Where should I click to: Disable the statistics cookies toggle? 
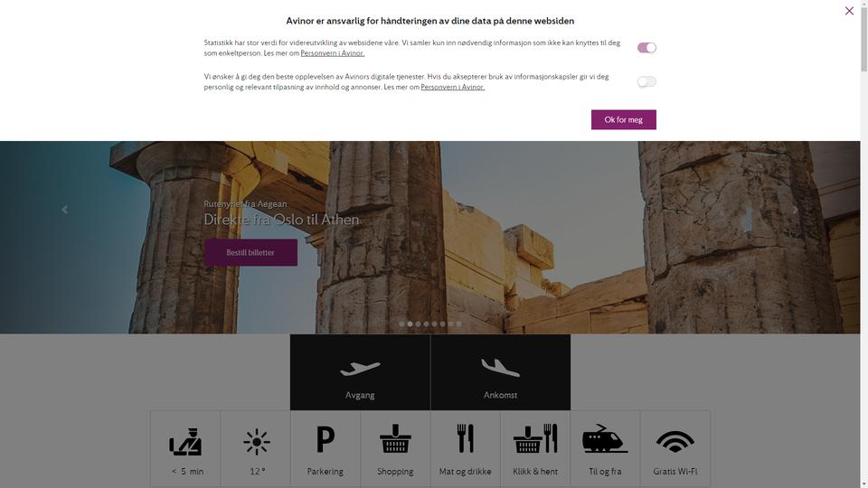tap(646, 48)
